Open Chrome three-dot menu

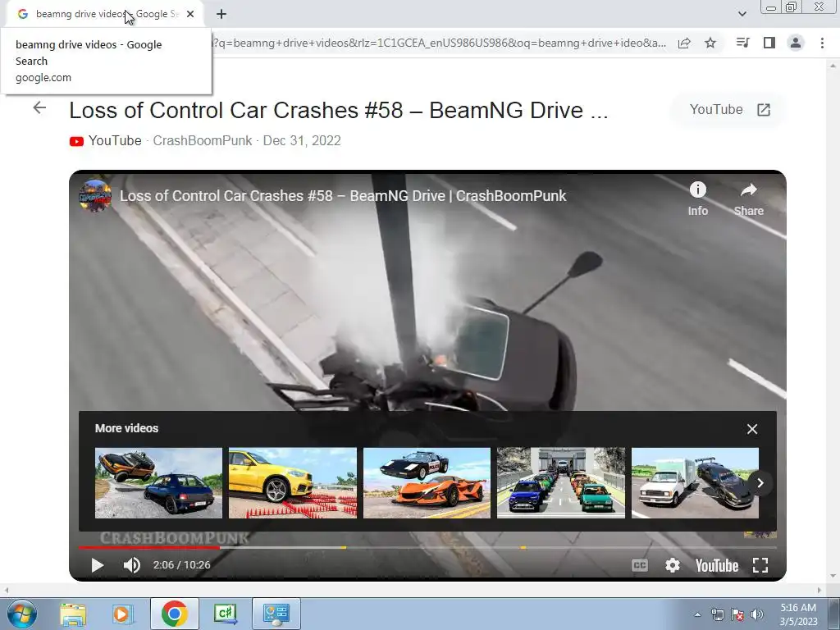pos(822,43)
